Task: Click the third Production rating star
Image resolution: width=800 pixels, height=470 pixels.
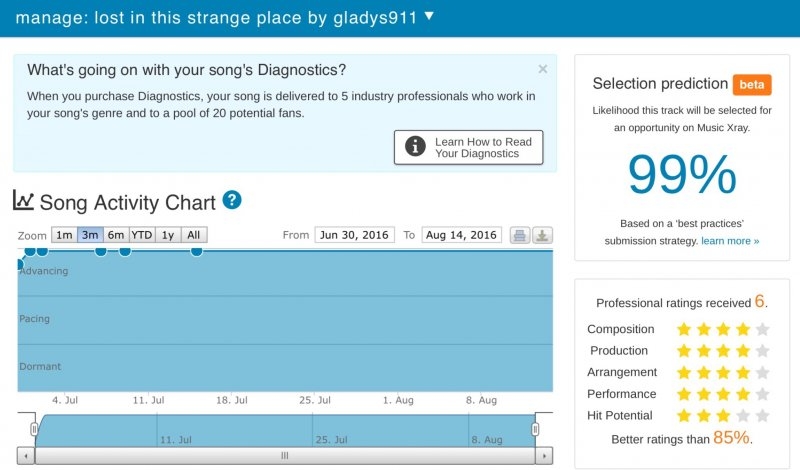Action: tap(724, 351)
